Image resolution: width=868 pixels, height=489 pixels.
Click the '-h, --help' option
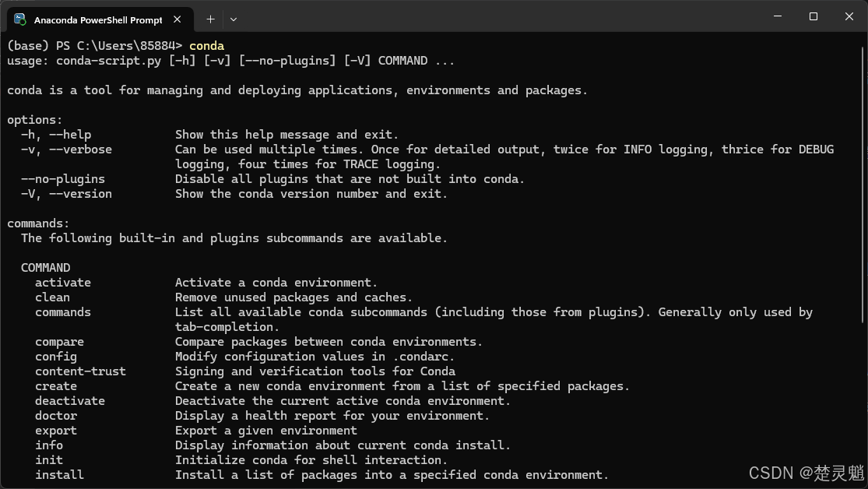tap(56, 135)
